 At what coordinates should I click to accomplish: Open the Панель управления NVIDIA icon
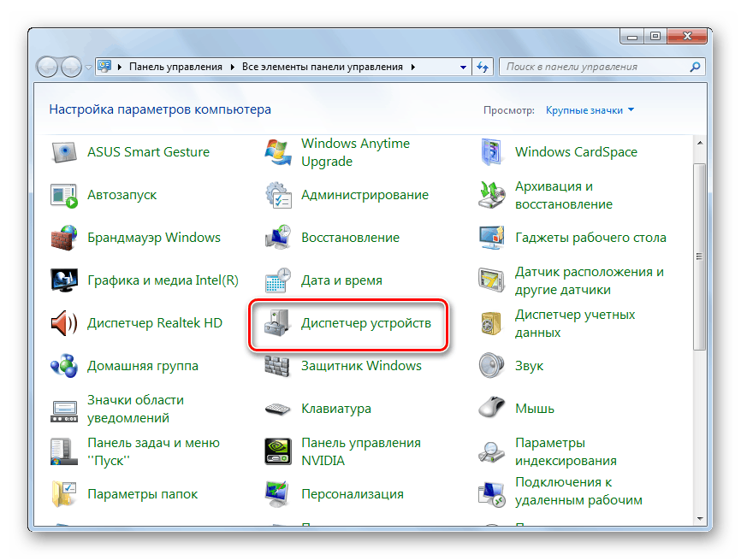(279, 451)
